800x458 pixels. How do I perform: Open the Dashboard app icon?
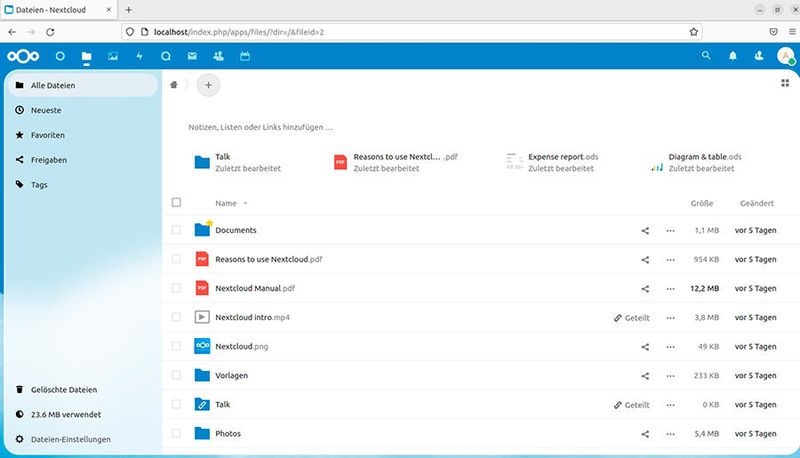pyautogui.click(x=60, y=56)
